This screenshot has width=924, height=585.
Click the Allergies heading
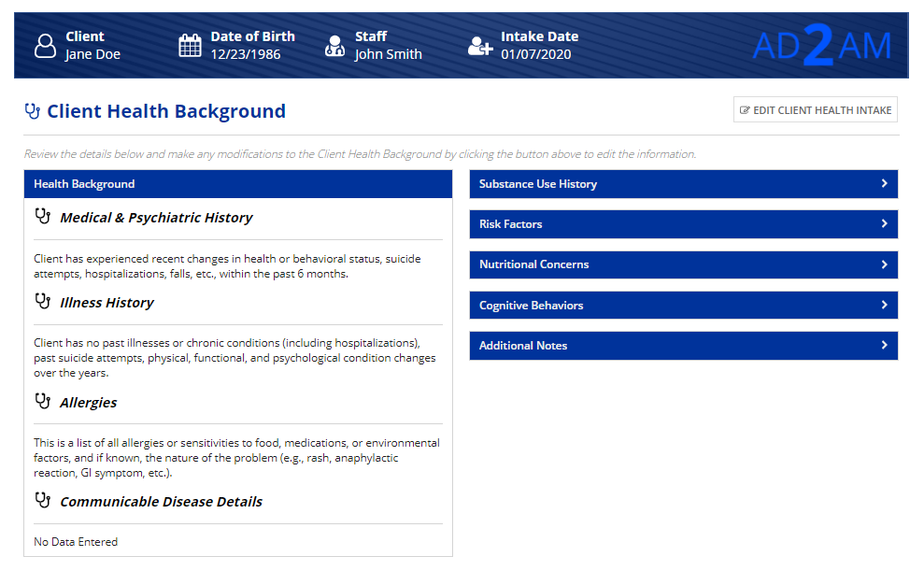tap(89, 403)
